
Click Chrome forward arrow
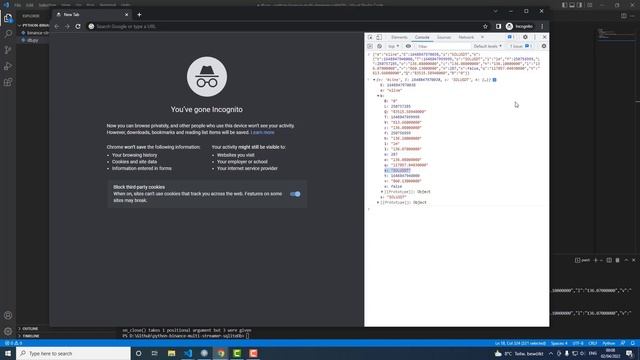pyautogui.click(x=67, y=27)
